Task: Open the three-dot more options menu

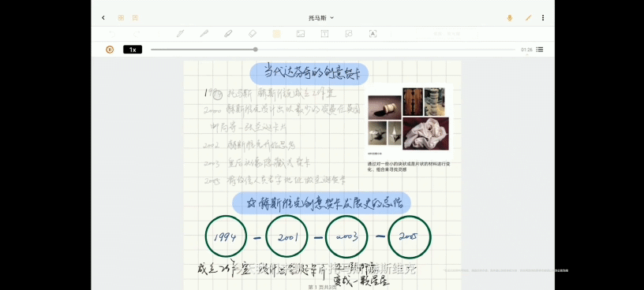Action: pyautogui.click(x=543, y=17)
